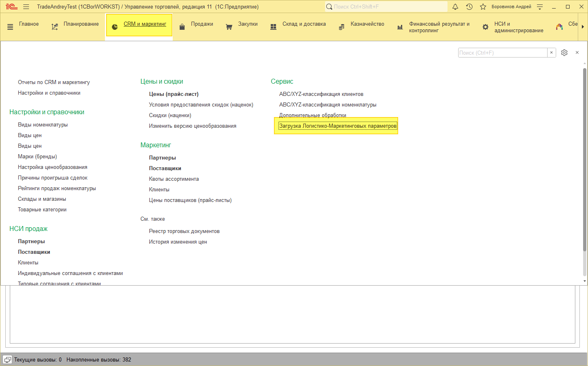
Task: Open Отчеты по CRM и маркетингу
Action: [54, 82]
